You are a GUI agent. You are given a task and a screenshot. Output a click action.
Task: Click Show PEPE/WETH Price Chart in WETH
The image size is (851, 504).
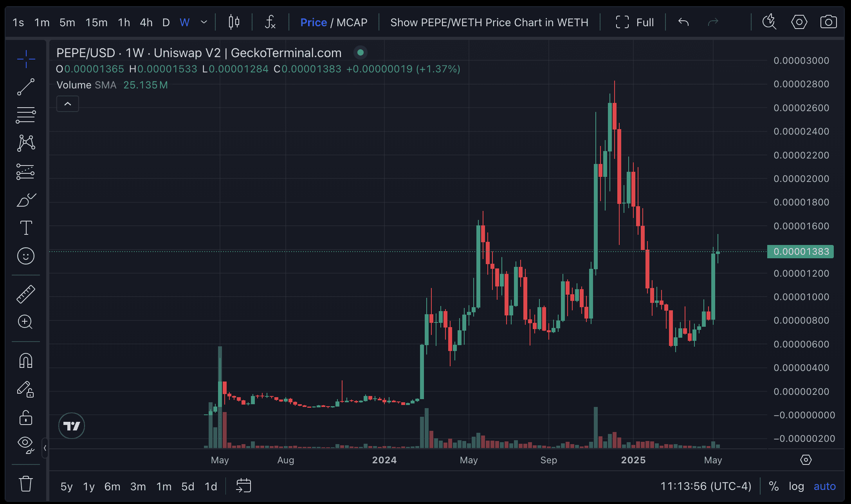[489, 22]
